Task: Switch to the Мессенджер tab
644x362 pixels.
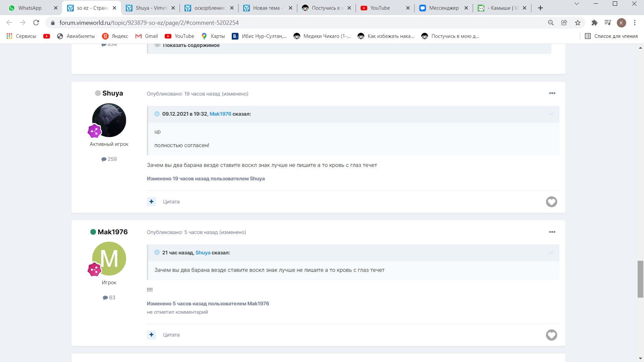Action: (443, 8)
